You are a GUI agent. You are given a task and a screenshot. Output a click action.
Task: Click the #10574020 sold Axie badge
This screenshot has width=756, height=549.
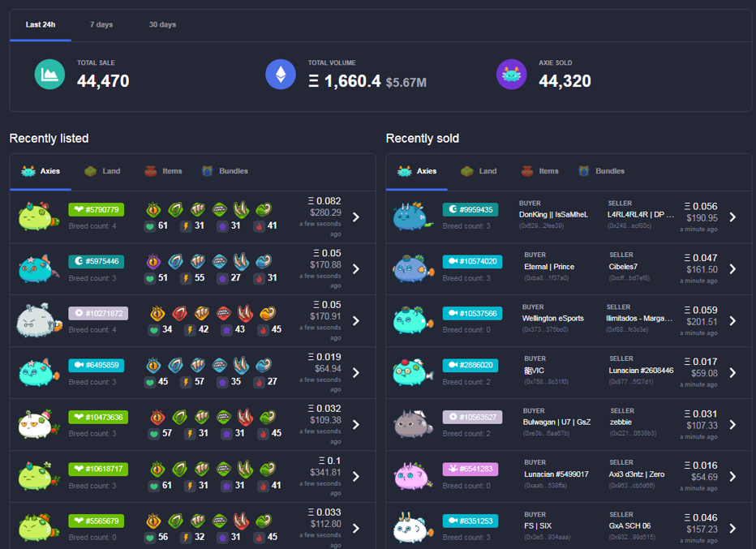click(x=472, y=261)
